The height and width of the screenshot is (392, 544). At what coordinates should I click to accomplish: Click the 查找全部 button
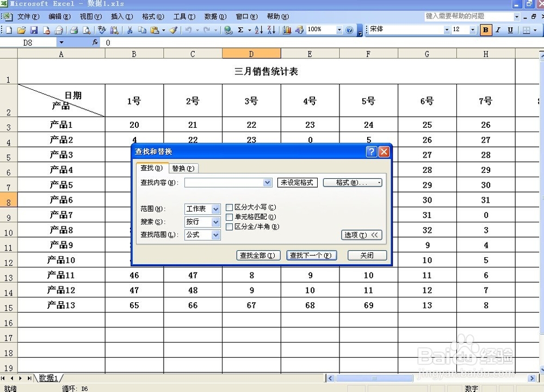tap(258, 255)
